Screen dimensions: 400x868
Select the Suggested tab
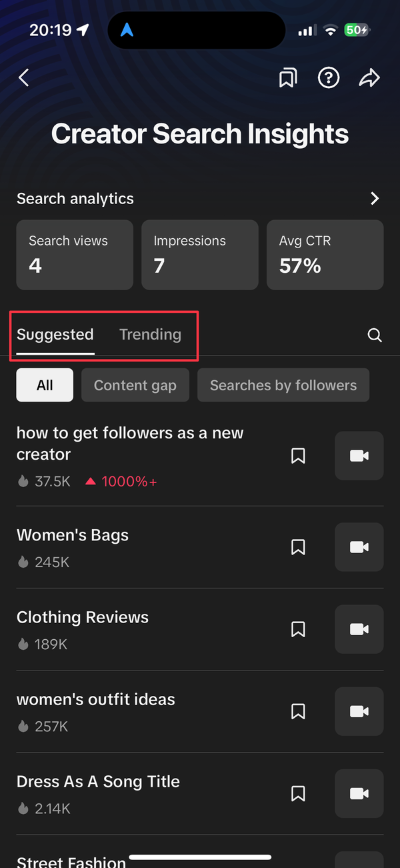pos(55,334)
